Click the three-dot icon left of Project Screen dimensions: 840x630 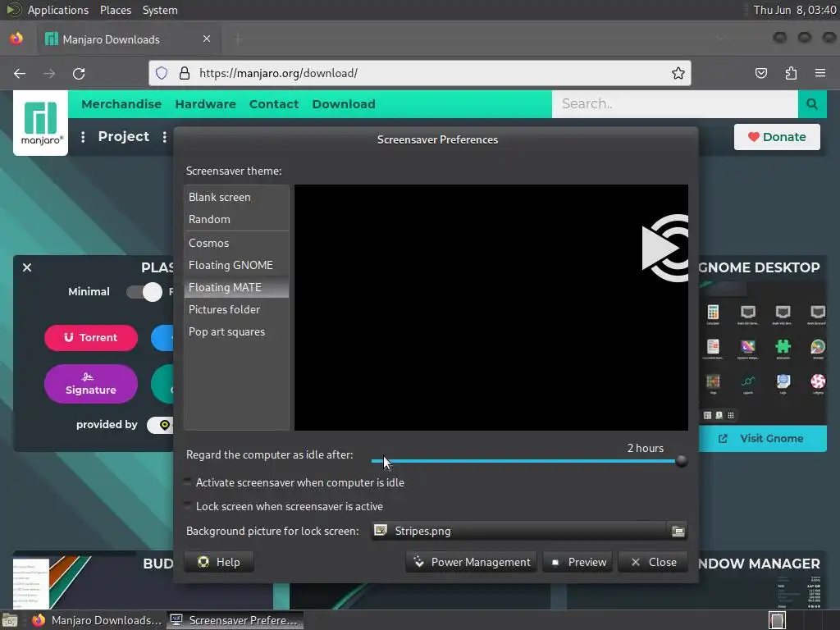tap(83, 137)
